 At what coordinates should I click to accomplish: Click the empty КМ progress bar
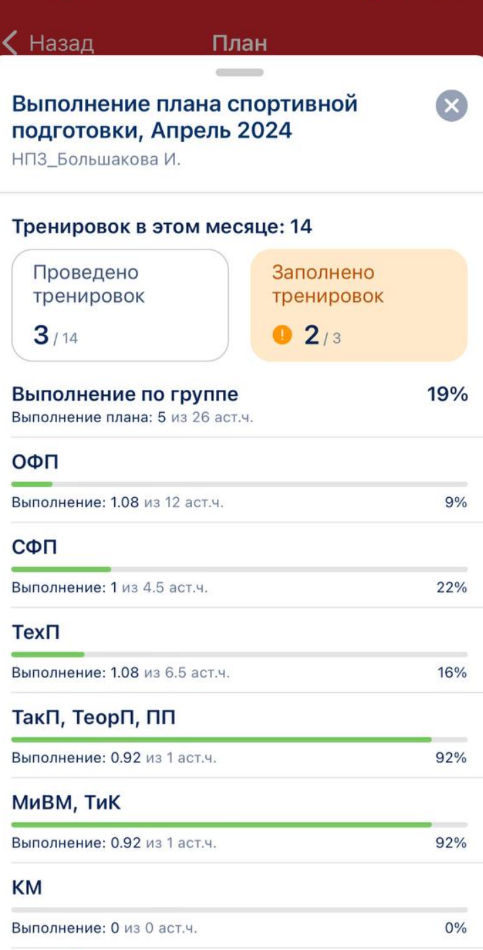click(x=239, y=910)
